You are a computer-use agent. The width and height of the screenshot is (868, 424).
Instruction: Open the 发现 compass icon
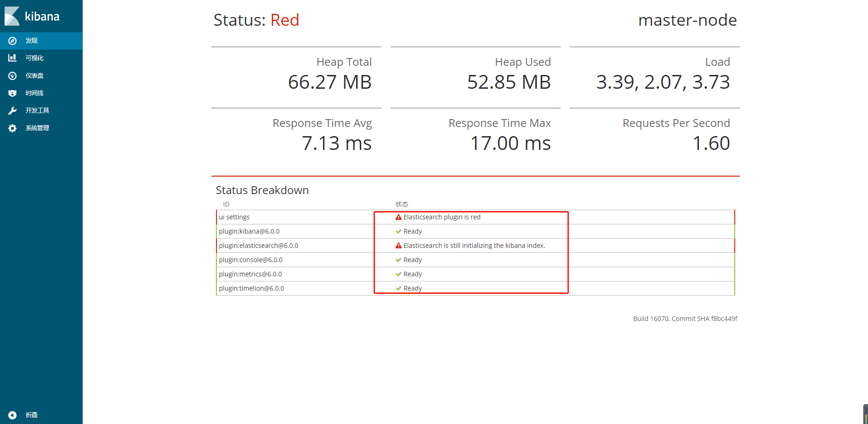coord(12,41)
